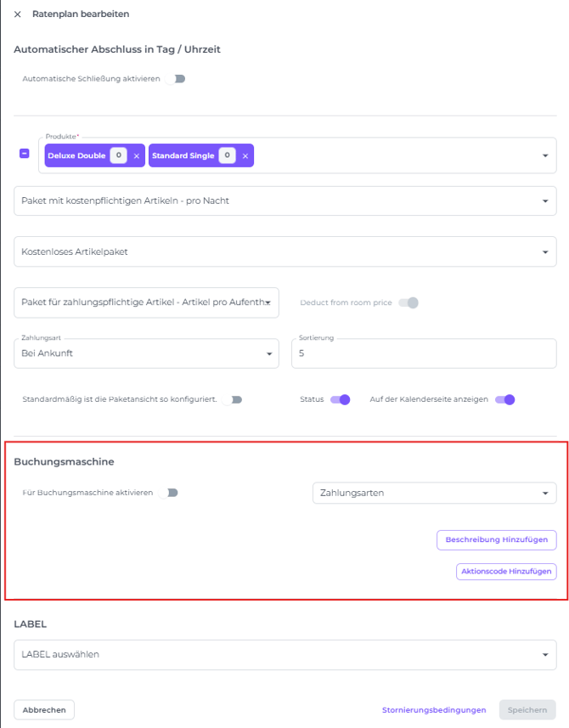Toggle Automatische Schließung aktivieren switch

click(176, 79)
